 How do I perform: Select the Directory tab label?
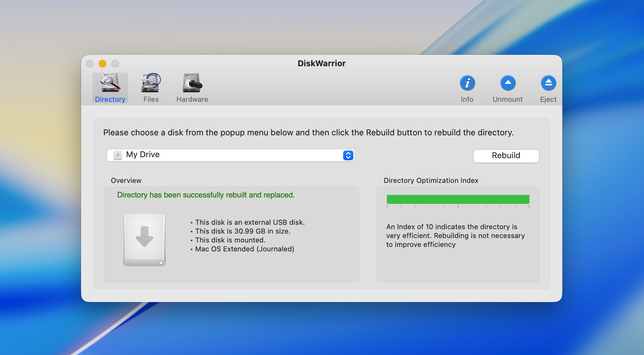tap(110, 99)
